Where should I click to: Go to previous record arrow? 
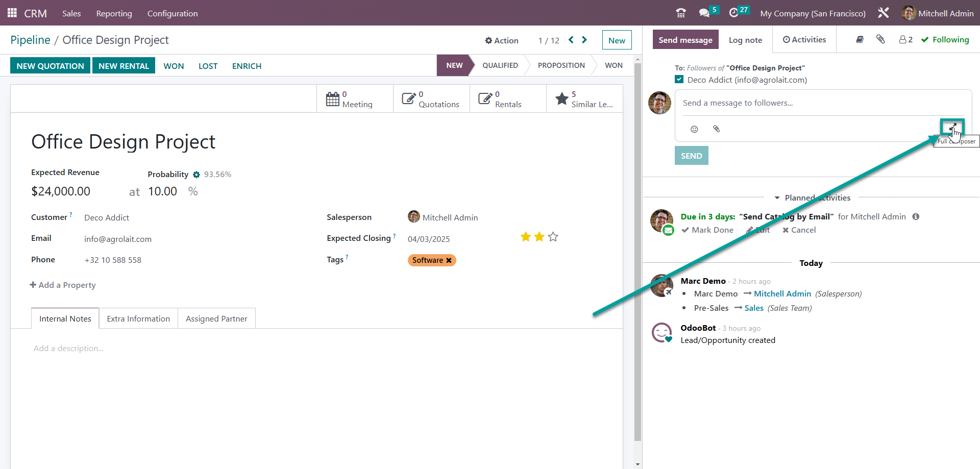click(571, 40)
